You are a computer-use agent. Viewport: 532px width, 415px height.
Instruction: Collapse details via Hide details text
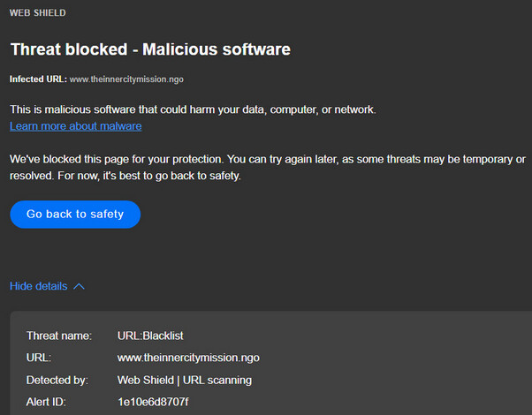(38, 286)
